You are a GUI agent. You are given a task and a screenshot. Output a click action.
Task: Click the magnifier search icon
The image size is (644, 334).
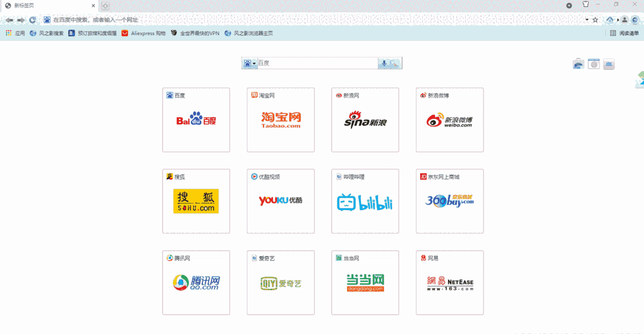[394, 63]
